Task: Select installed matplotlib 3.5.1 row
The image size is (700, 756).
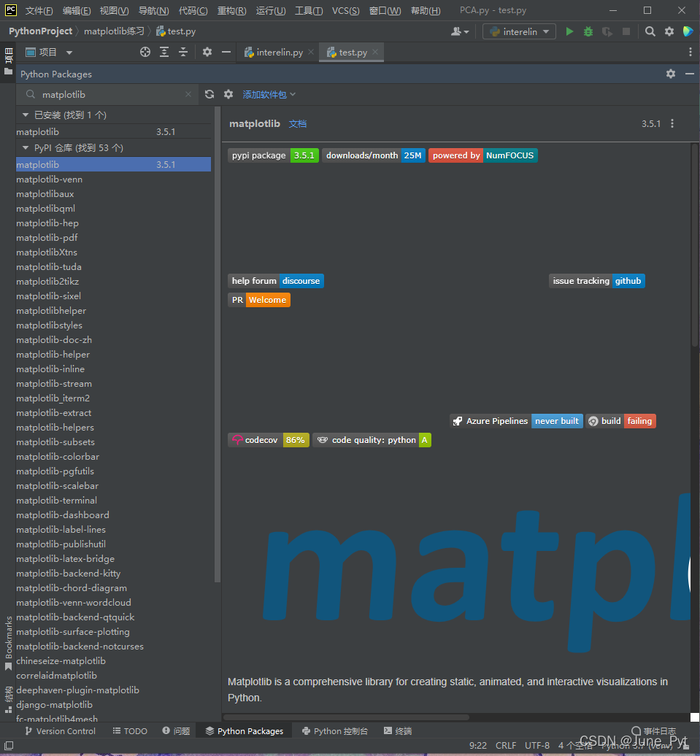Action: point(113,131)
